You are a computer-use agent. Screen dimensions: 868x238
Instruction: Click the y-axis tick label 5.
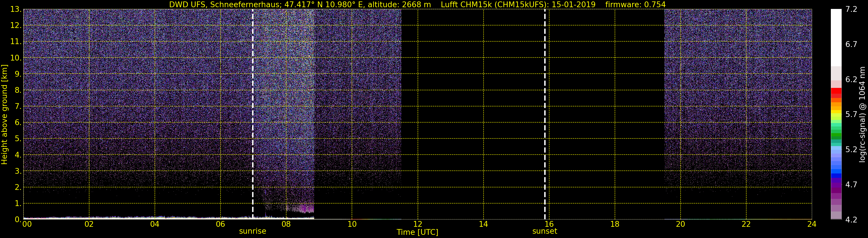click(x=18, y=139)
